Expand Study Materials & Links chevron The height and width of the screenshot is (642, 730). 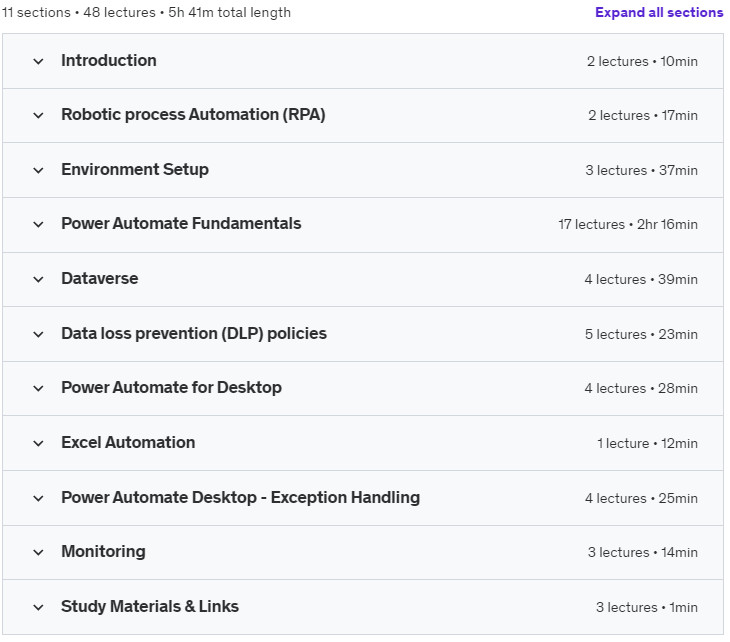click(x=39, y=607)
